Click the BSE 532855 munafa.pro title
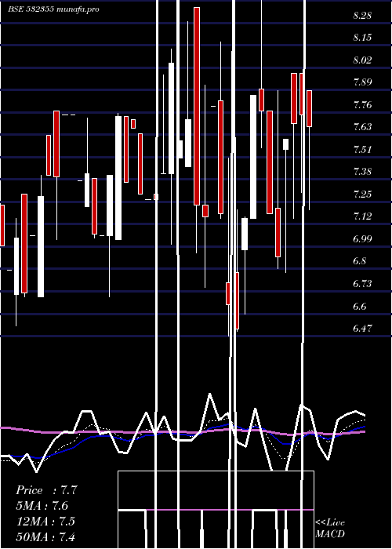This screenshot has width=392, height=549. (x=53, y=9)
